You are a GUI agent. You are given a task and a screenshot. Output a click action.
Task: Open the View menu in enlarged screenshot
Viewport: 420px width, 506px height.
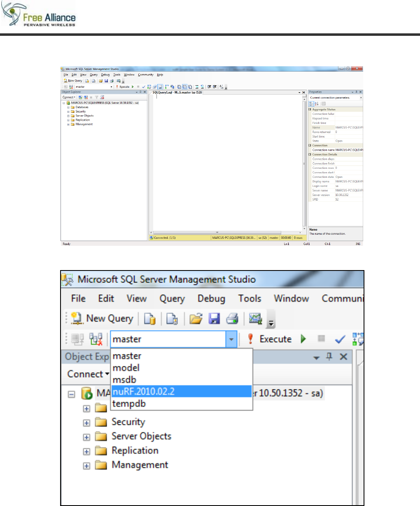(136, 298)
